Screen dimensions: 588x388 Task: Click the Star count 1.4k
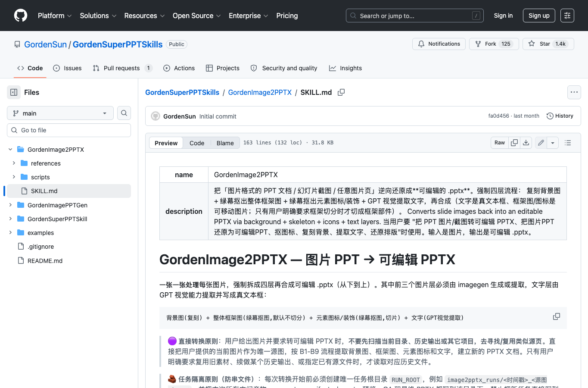560,44
